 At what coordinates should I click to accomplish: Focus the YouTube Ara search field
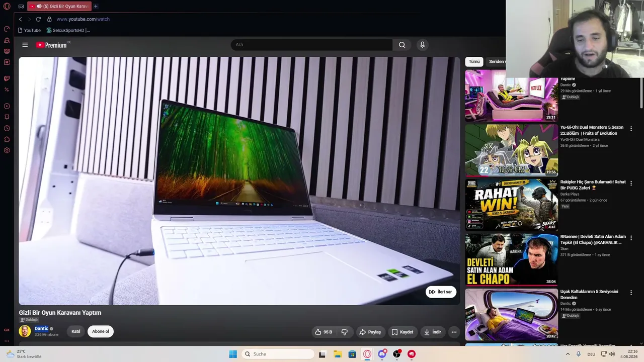[311, 45]
